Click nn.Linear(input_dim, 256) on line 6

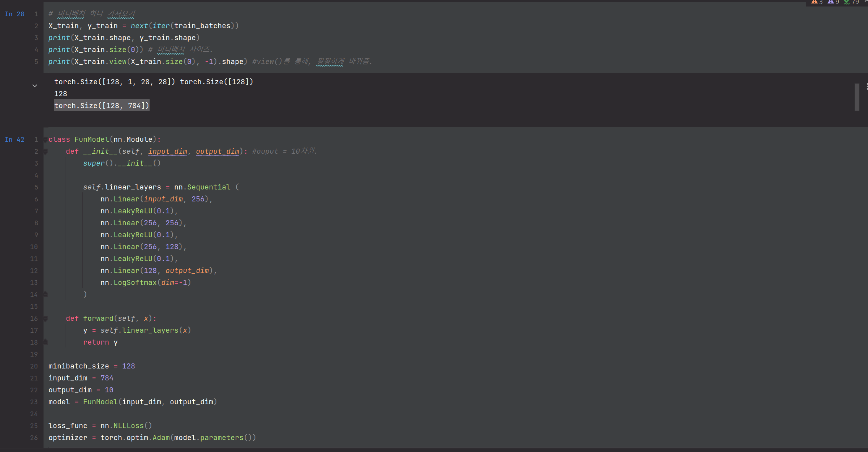click(x=155, y=199)
